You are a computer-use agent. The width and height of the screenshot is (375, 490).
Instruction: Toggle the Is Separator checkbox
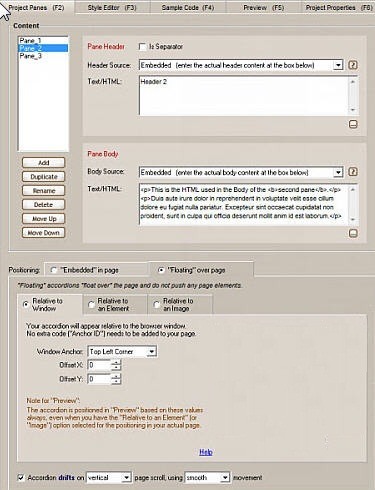point(142,47)
